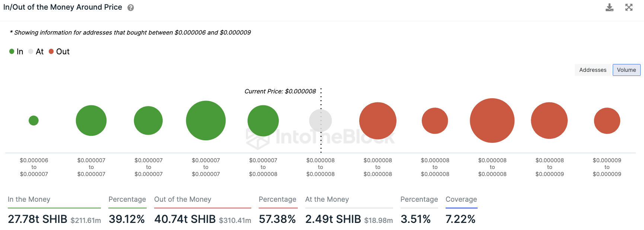Image resolution: width=644 pixels, height=230 pixels.
Task: Expand chart with fullscreen arrows icon
Action: 629,7
